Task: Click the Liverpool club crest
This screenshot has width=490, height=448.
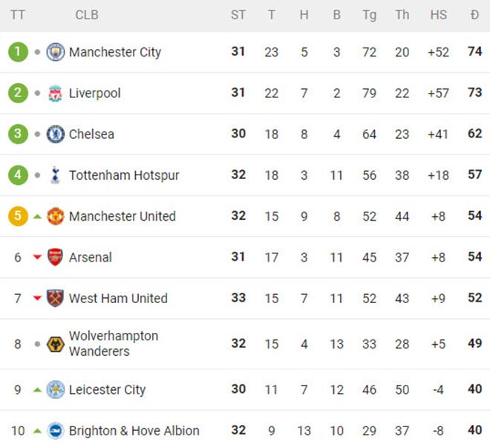Action: (x=56, y=93)
